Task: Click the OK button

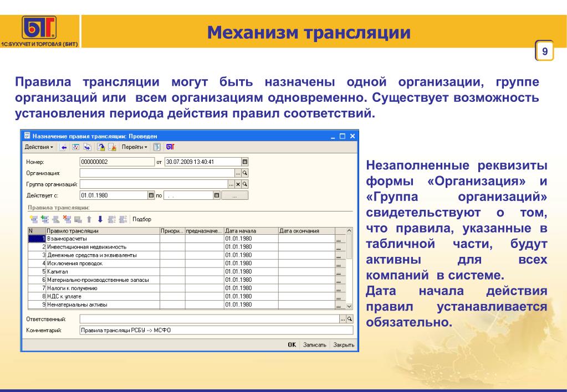Action: point(292,345)
